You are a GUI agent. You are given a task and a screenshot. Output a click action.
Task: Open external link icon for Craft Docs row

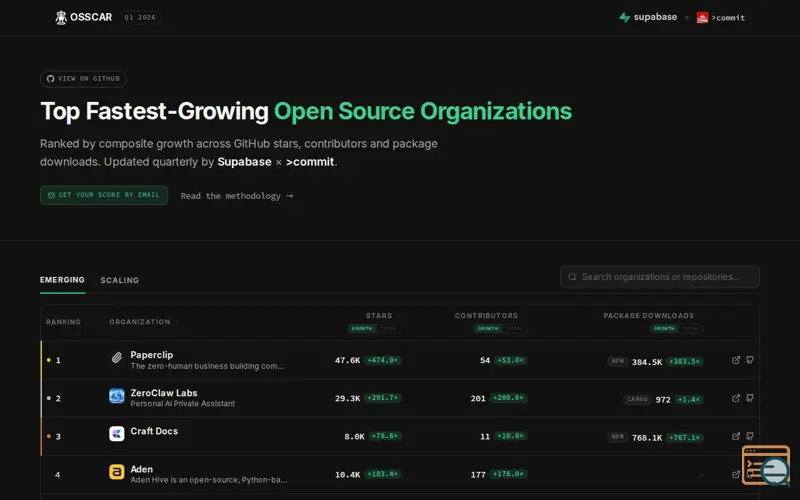pyautogui.click(x=736, y=436)
